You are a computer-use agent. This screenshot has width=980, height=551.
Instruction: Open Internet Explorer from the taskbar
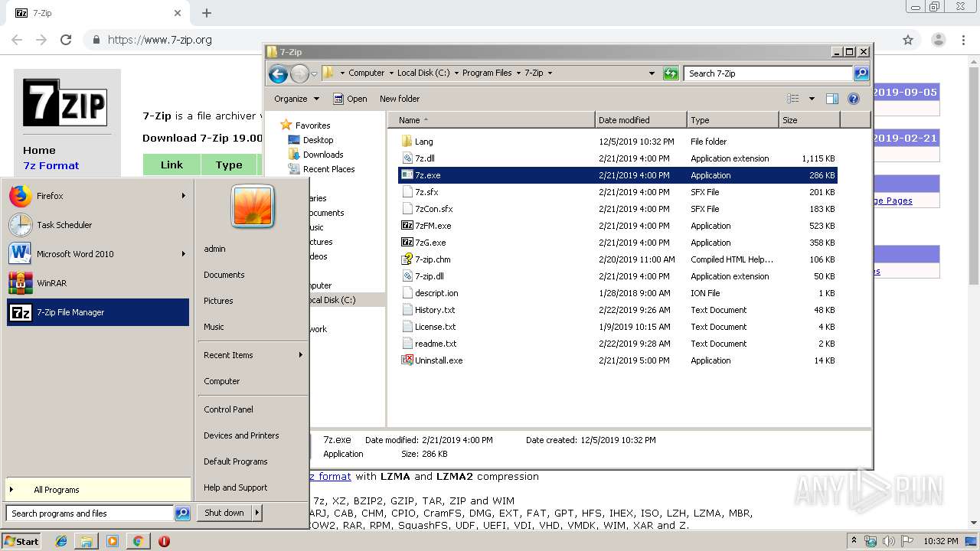pos(61,541)
